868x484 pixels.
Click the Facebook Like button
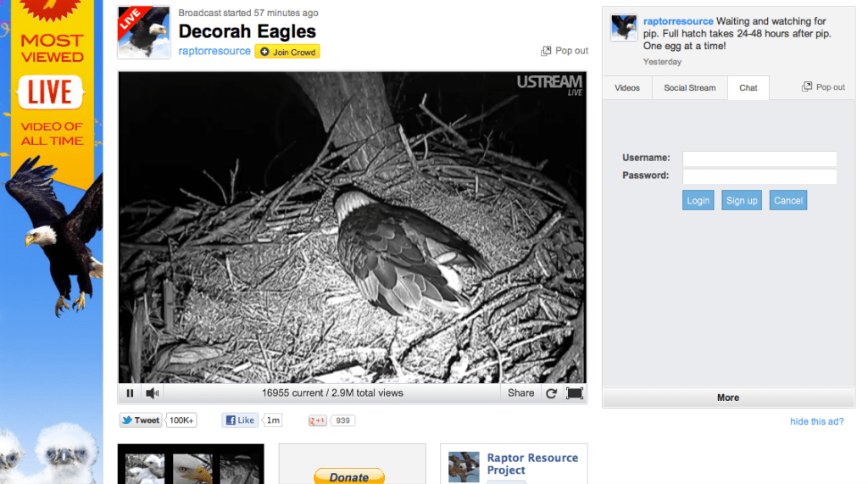(240, 420)
